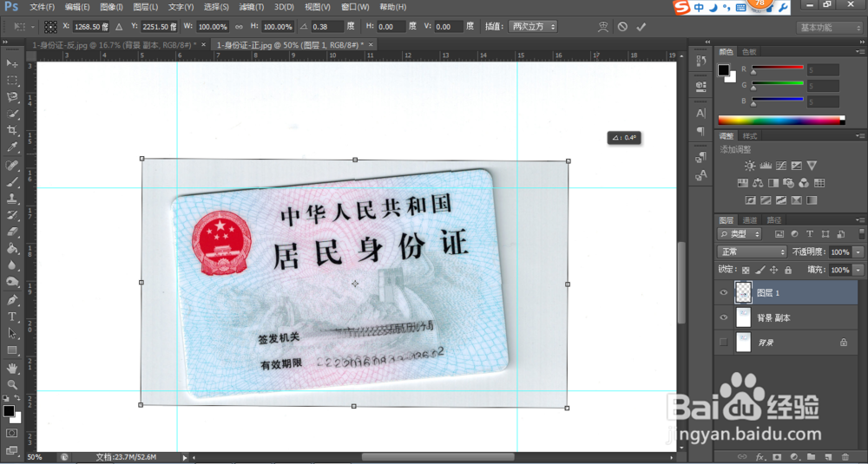Screen dimensions: 868x464
Task: Select the Rectangular Marquee tool
Action: click(x=12, y=81)
